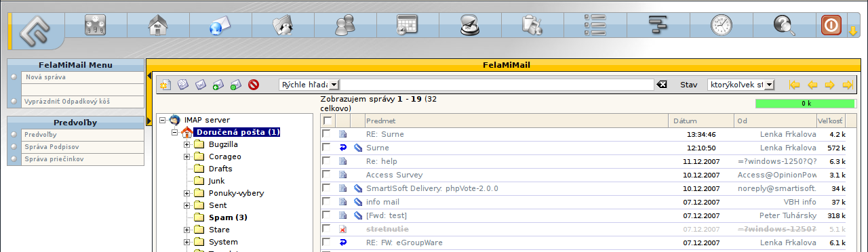Expand the Corageo folder
This screenshot has width=868, height=252.
[186, 156]
